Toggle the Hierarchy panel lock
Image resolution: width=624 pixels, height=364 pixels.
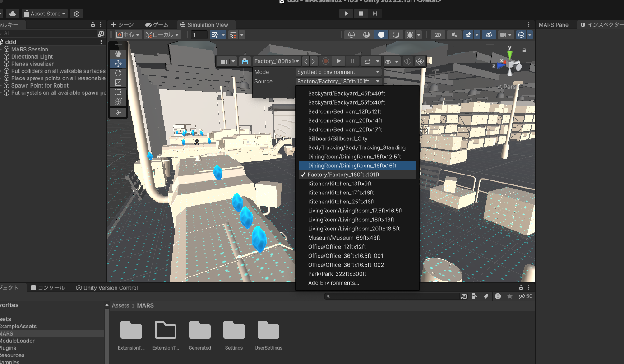[93, 25]
